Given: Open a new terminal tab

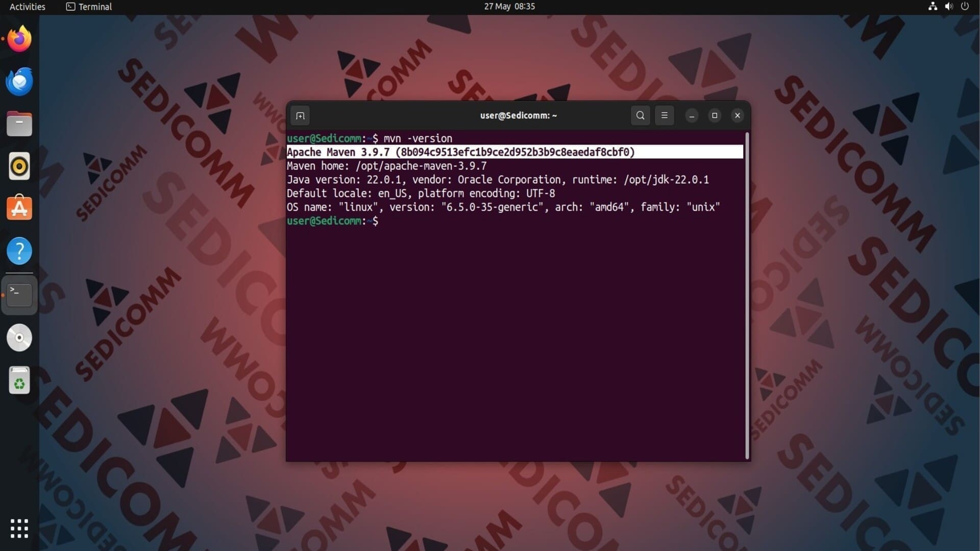Looking at the screenshot, I should (300, 116).
